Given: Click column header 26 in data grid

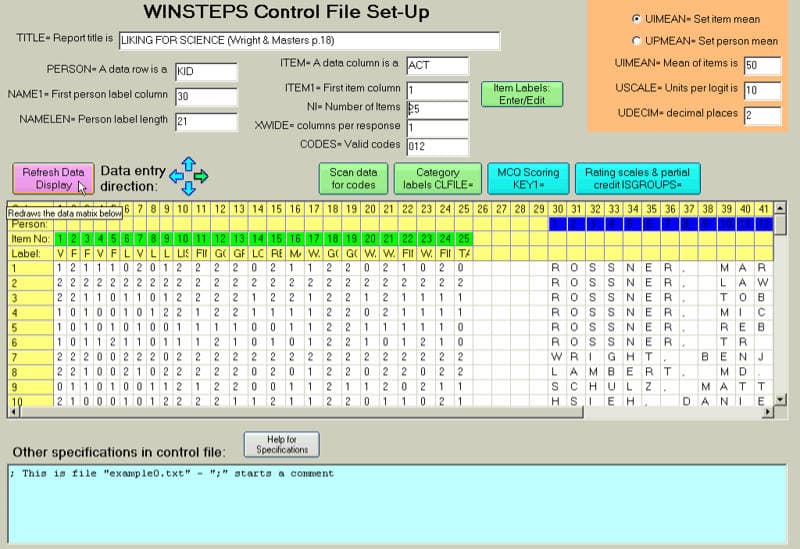Looking at the screenshot, I should click(483, 209).
